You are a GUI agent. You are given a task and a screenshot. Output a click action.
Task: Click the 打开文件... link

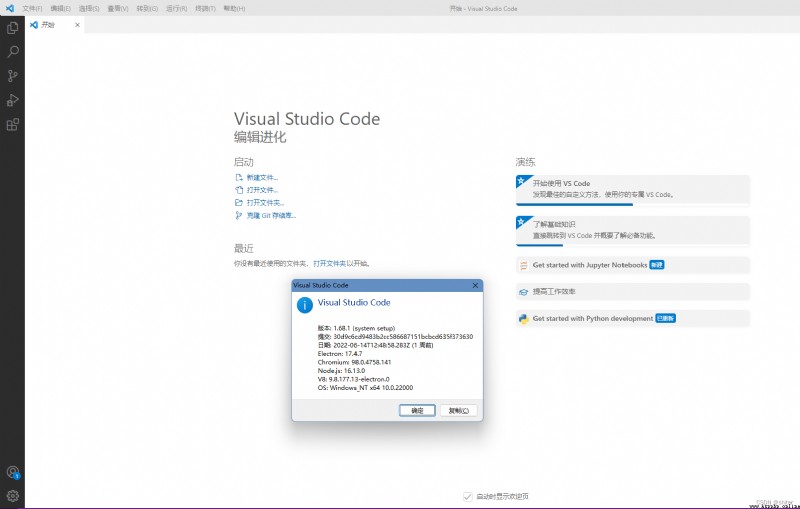coord(262,190)
